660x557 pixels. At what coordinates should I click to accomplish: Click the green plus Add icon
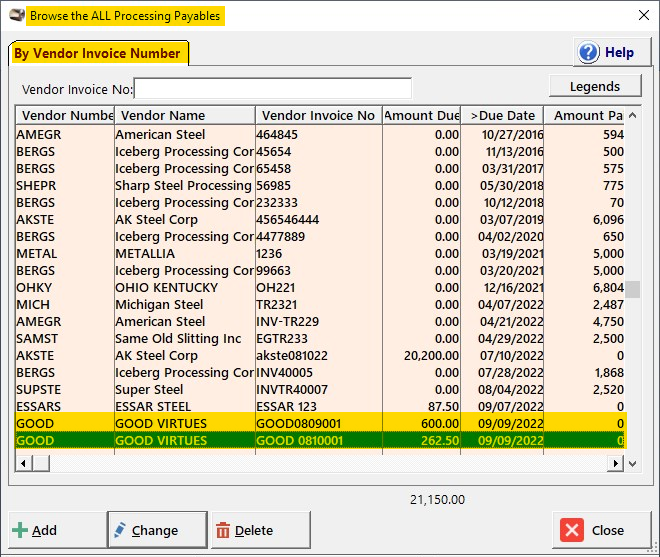(20, 530)
